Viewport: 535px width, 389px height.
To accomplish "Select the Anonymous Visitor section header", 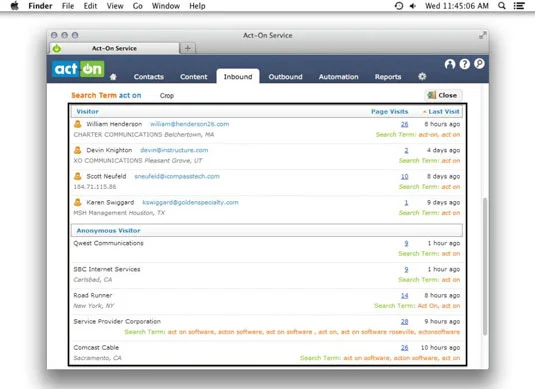I will (x=267, y=230).
